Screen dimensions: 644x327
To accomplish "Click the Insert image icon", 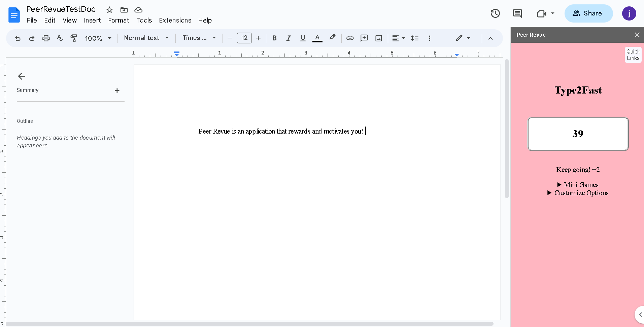I will 378,38.
